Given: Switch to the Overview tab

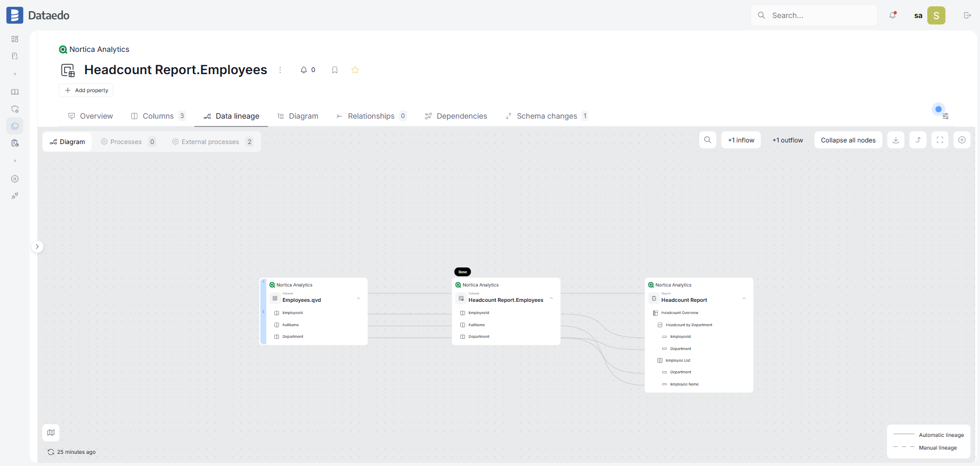Looking at the screenshot, I should (x=91, y=116).
